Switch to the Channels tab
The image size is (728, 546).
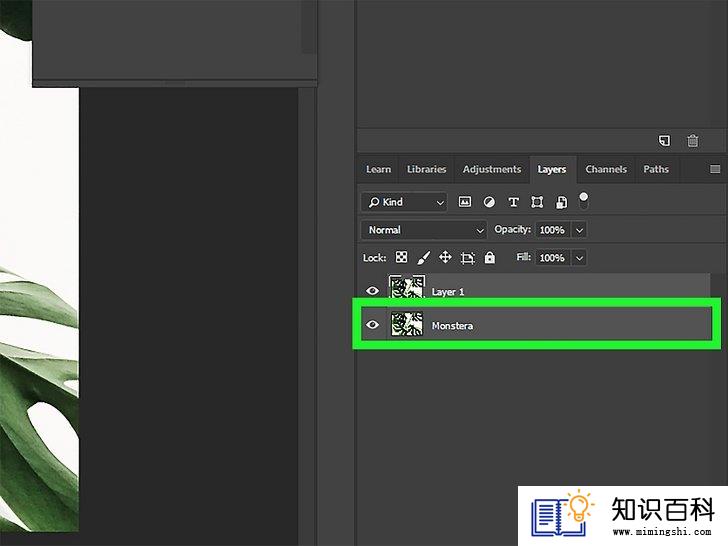click(606, 169)
